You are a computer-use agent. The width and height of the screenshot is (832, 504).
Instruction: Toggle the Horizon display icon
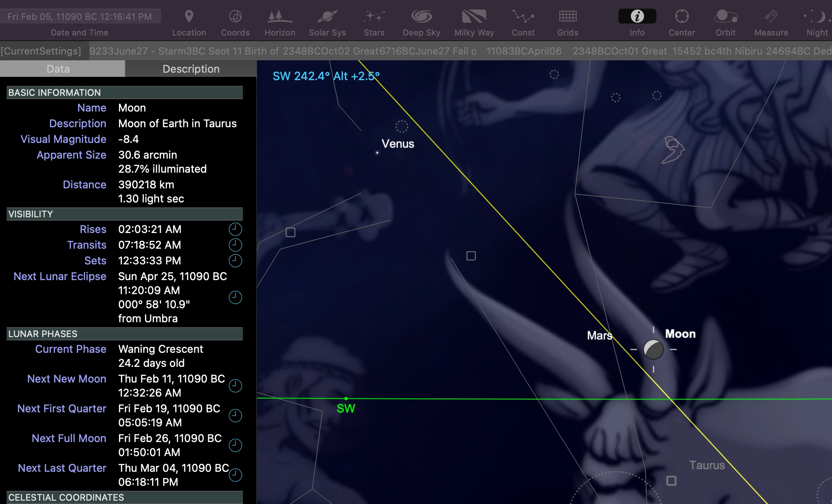280,17
